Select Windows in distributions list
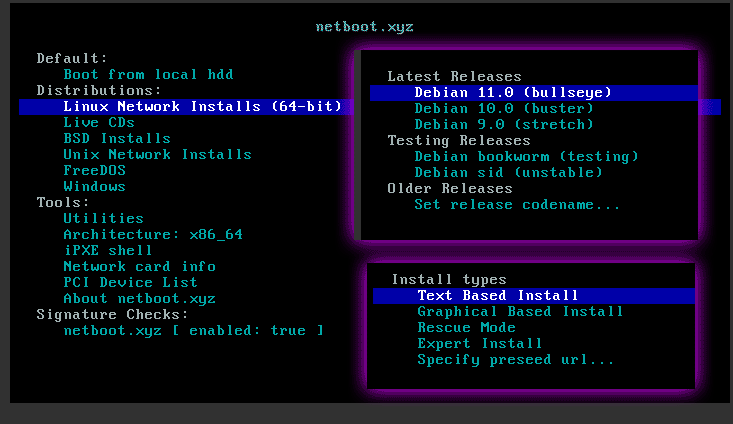This screenshot has height=424, width=733. [94, 187]
